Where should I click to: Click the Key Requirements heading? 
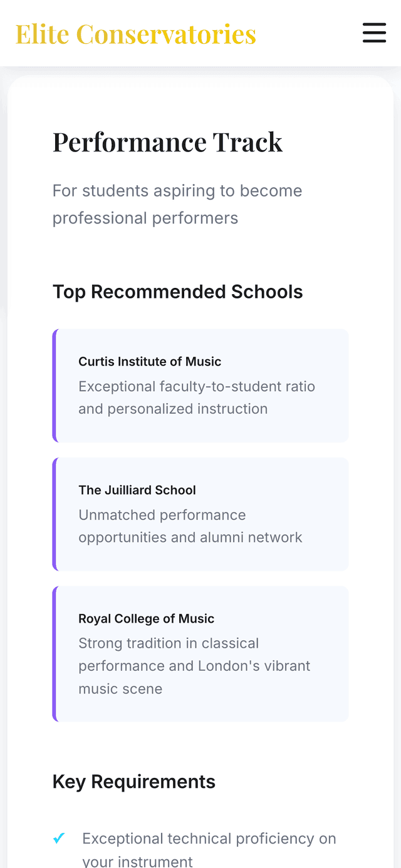pos(134,782)
